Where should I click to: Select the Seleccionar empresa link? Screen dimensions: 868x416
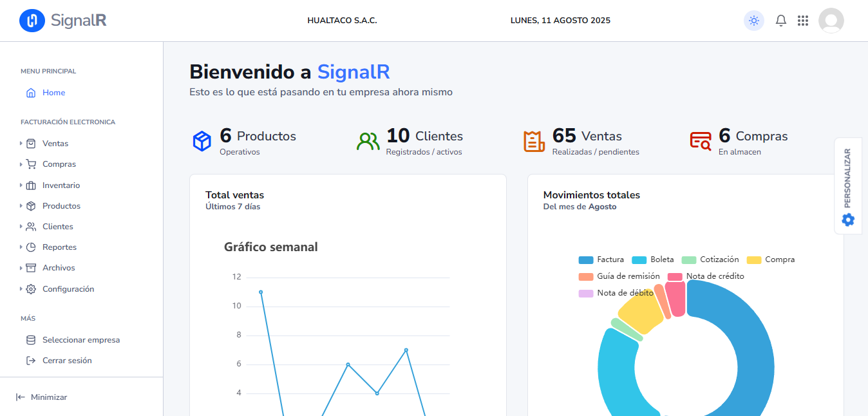click(81, 340)
